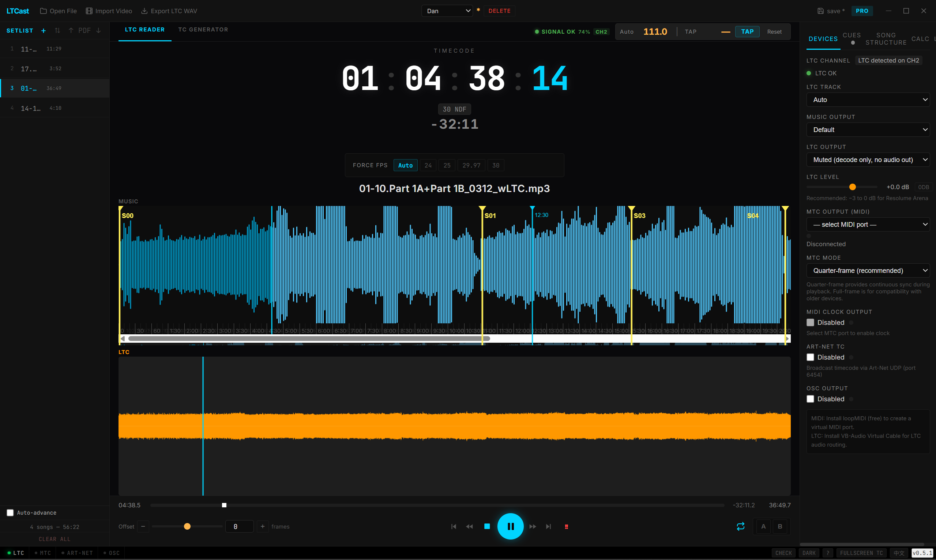Click the setlist up arrow icon
This screenshot has height=560, width=936.
coord(71,31)
